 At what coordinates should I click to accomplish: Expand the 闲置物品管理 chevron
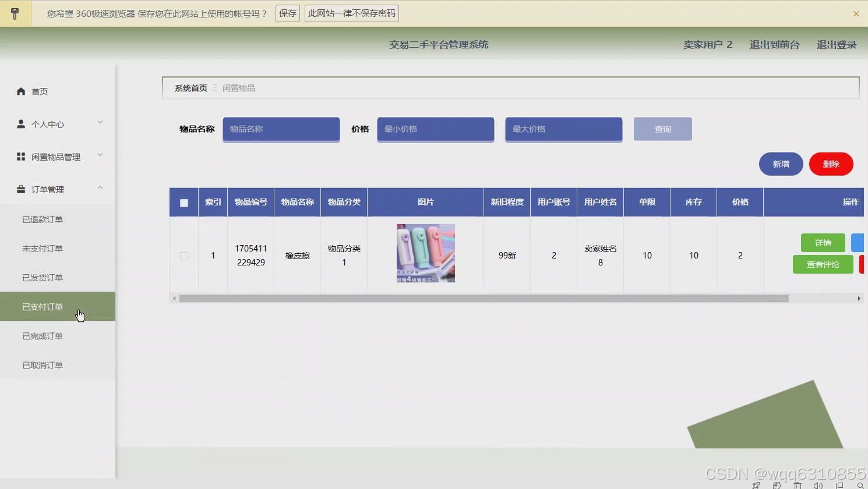point(100,155)
